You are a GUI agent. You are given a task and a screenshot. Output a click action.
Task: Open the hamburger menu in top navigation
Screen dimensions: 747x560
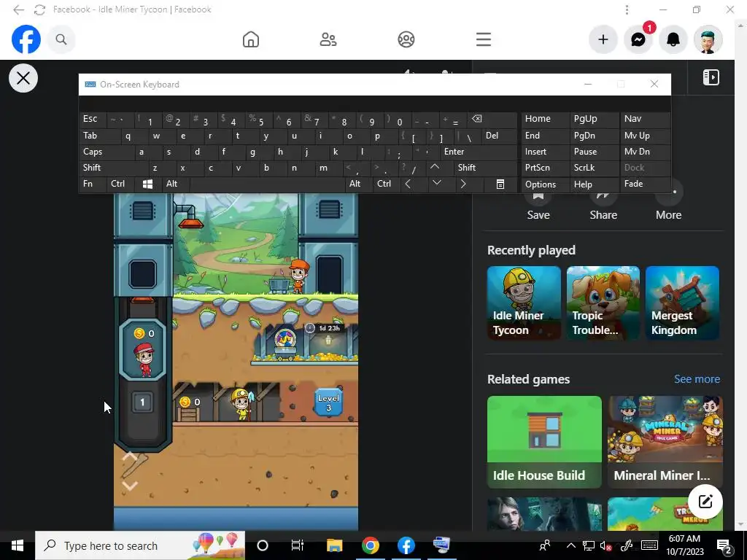click(x=484, y=39)
